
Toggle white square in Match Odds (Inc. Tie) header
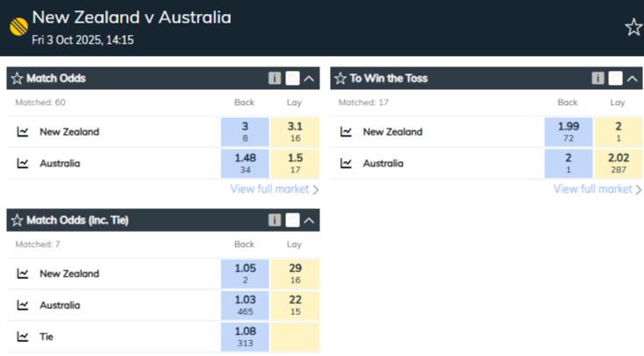(292, 220)
